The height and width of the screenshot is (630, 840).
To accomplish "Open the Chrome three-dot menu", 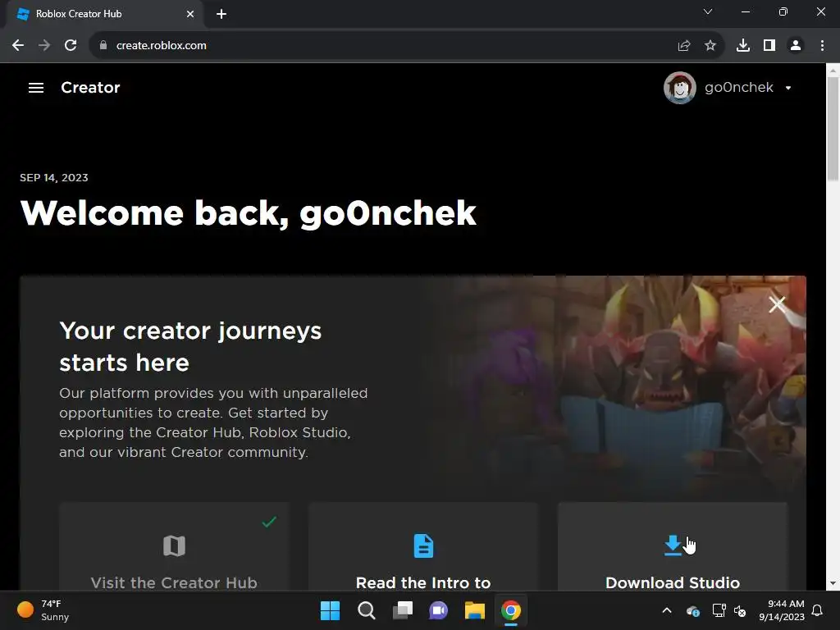I will point(822,46).
